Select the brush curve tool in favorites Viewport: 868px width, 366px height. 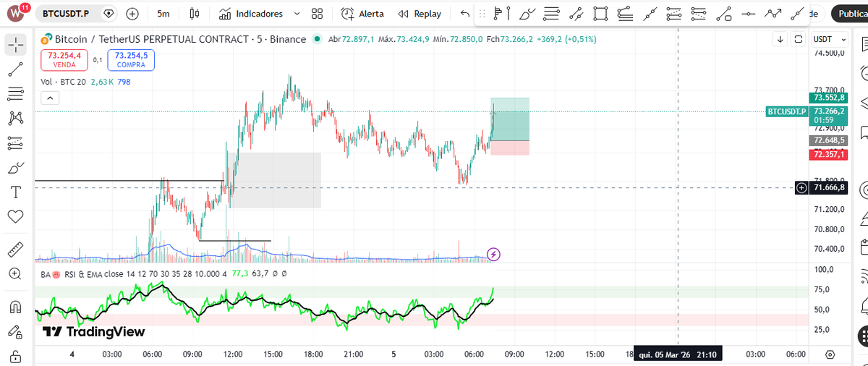point(527,13)
